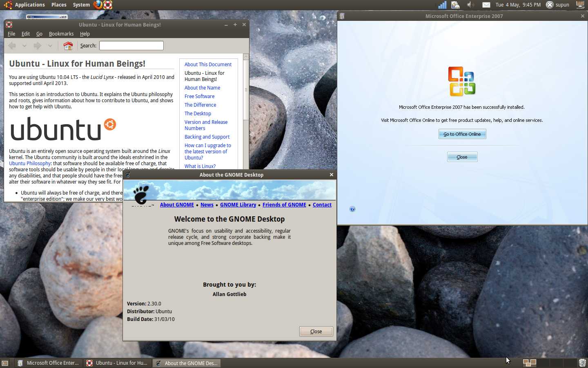The width and height of the screenshot is (588, 368).
Task: Open the Friends of GNOME link
Action: pos(284,205)
